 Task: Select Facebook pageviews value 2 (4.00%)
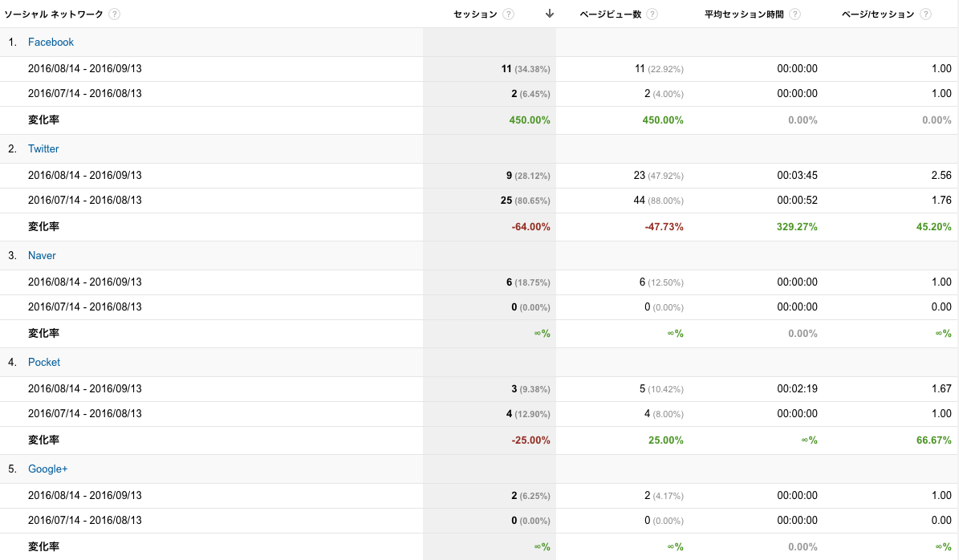click(664, 94)
